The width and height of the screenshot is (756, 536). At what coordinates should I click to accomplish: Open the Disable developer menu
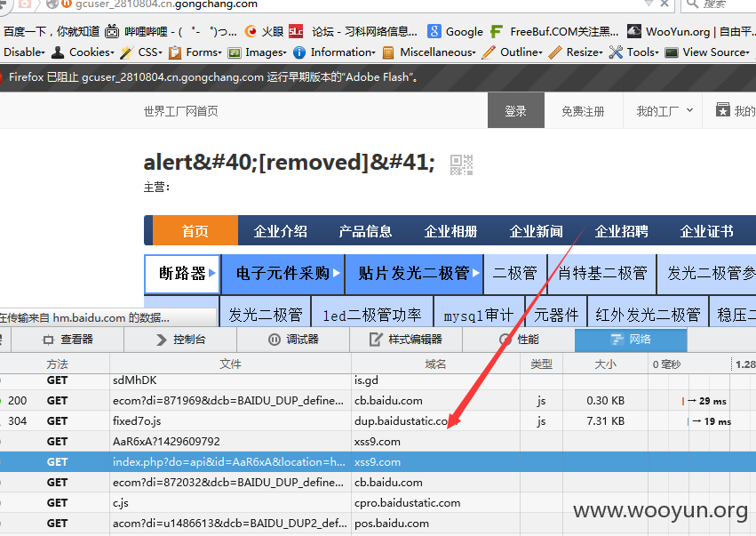tap(24, 52)
